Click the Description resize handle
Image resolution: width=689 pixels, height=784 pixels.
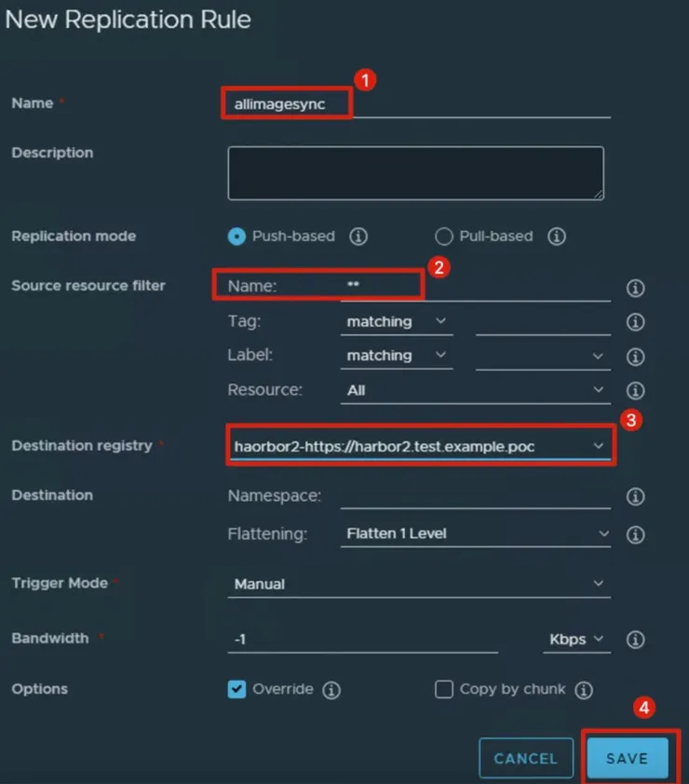tap(598, 195)
